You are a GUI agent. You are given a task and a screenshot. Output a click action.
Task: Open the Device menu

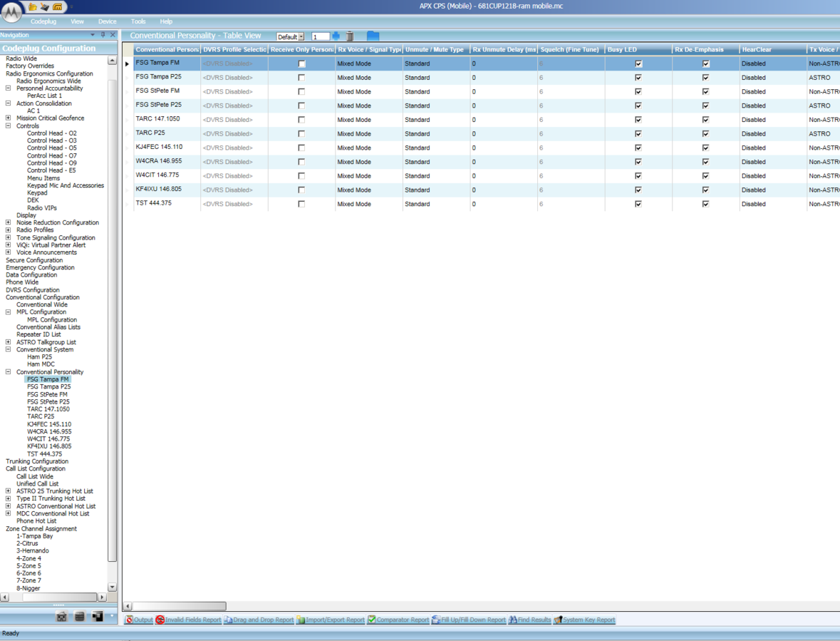107,21
